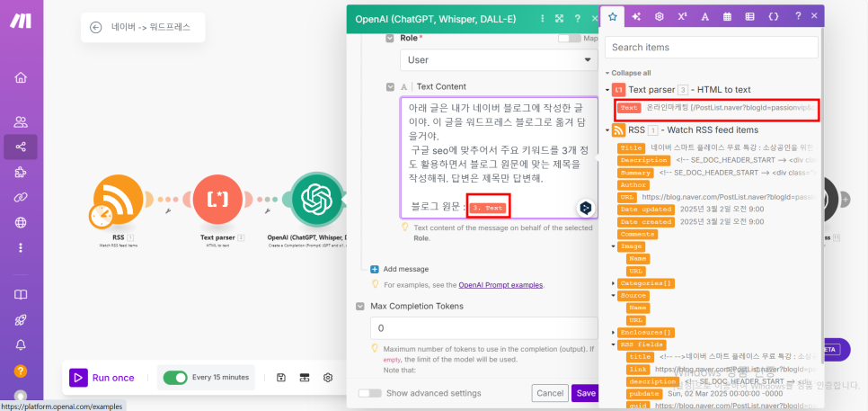
Task: Toggle the Role field checkbox arrow
Action: 390,39
